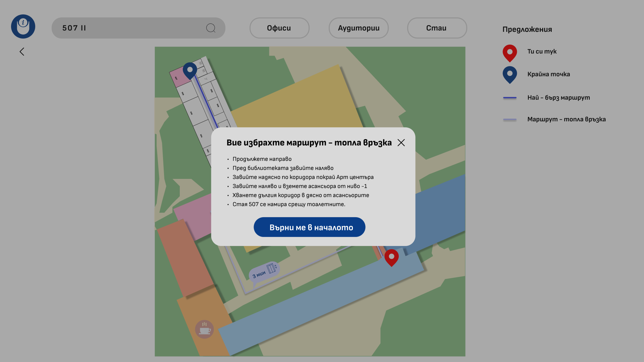Click the blue destination pin on map
644x362 pixels.
pyautogui.click(x=190, y=71)
